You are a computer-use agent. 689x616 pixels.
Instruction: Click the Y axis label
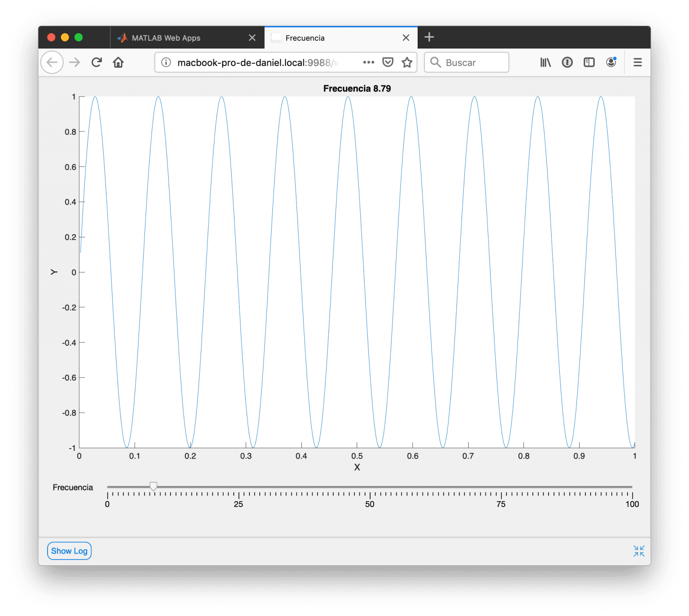pos(54,272)
